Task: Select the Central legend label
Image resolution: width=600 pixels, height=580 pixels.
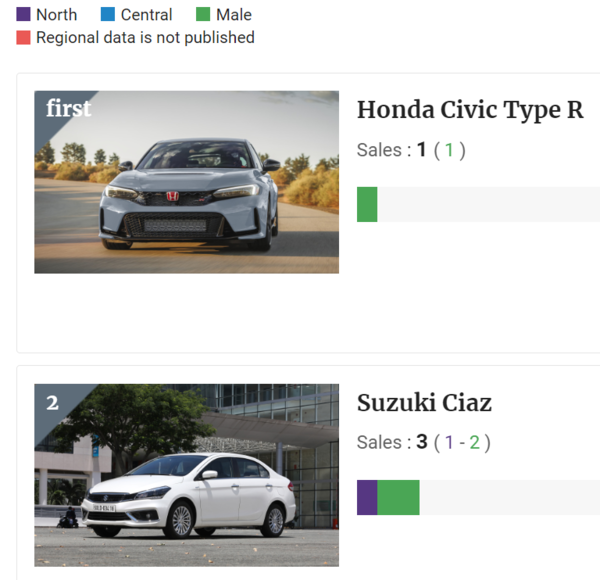Action: pos(147,15)
